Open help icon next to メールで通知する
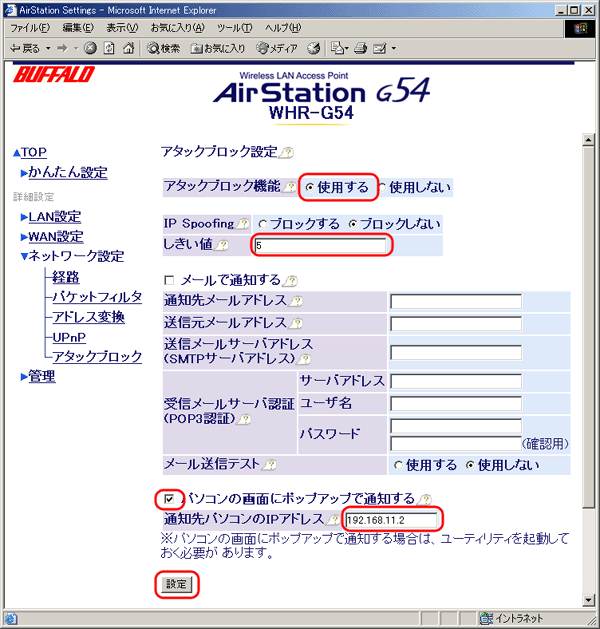Image resolution: width=600 pixels, height=629 pixels. (x=291, y=281)
